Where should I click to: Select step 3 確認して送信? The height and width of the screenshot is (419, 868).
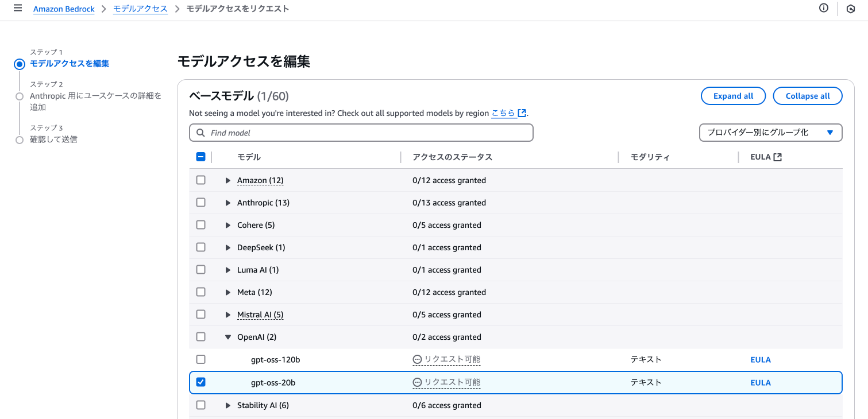click(53, 139)
